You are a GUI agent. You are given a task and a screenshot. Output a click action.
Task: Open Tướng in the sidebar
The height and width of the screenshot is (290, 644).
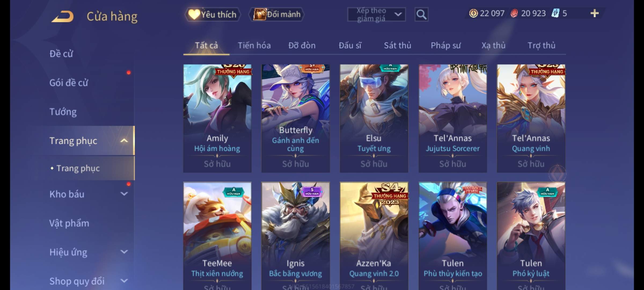tap(63, 111)
